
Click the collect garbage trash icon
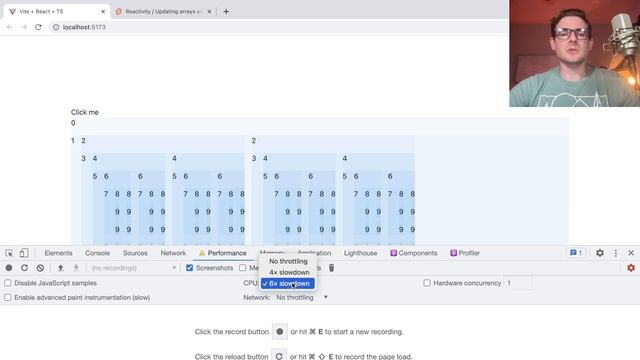(x=331, y=268)
